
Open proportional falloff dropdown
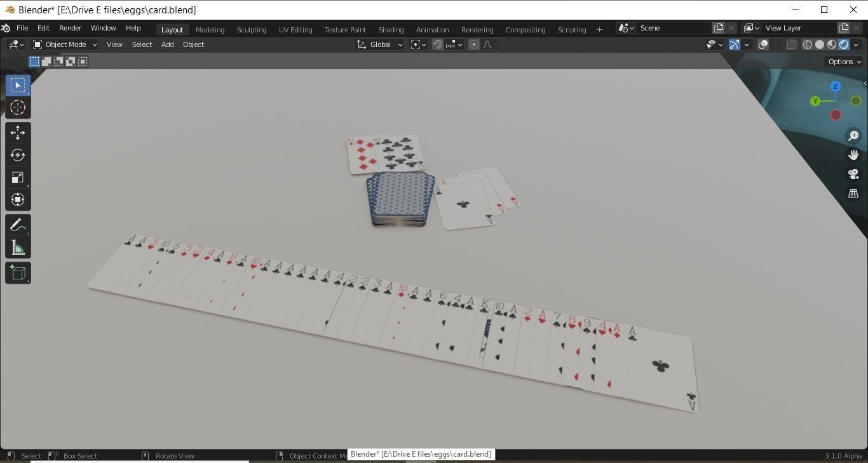(x=491, y=44)
